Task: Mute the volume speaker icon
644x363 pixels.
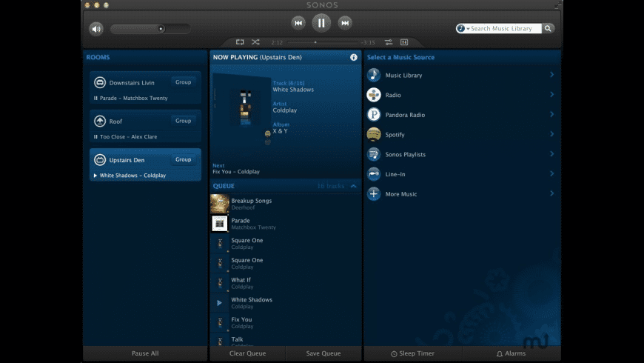Action: coord(96,29)
